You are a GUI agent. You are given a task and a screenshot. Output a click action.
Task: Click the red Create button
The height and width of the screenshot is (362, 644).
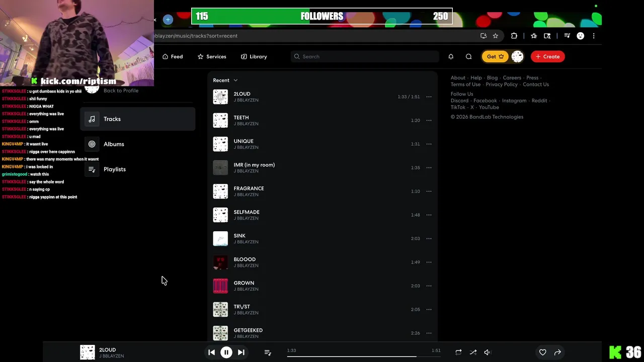(x=547, y=56)
